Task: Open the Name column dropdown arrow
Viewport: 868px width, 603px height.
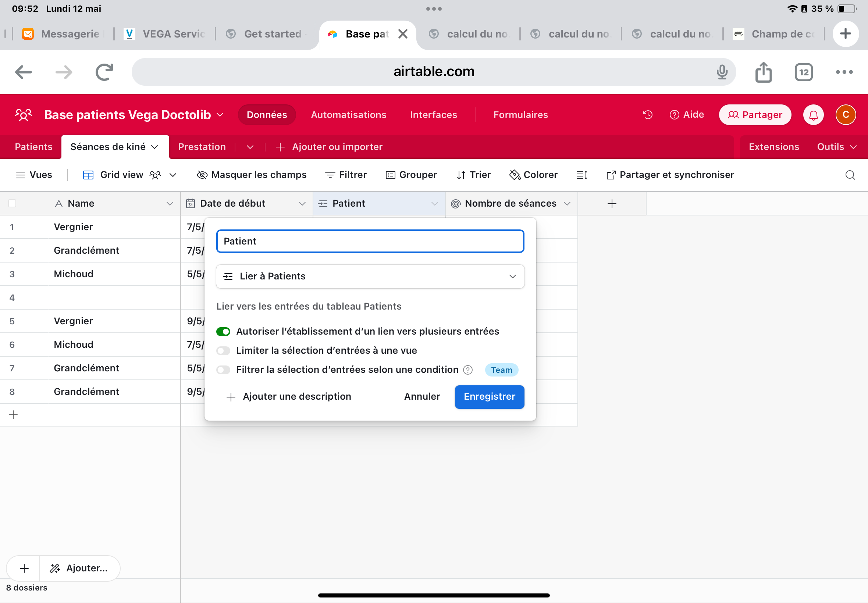Action: [170, 204]
